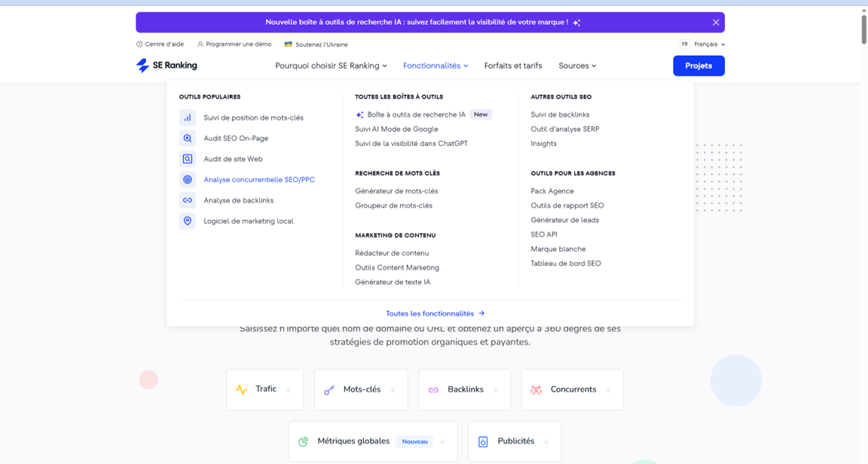This screenshot has height=464, width=868.
Task: Click the Audit SEO On-Page magnifier icon
Action: 188,139
